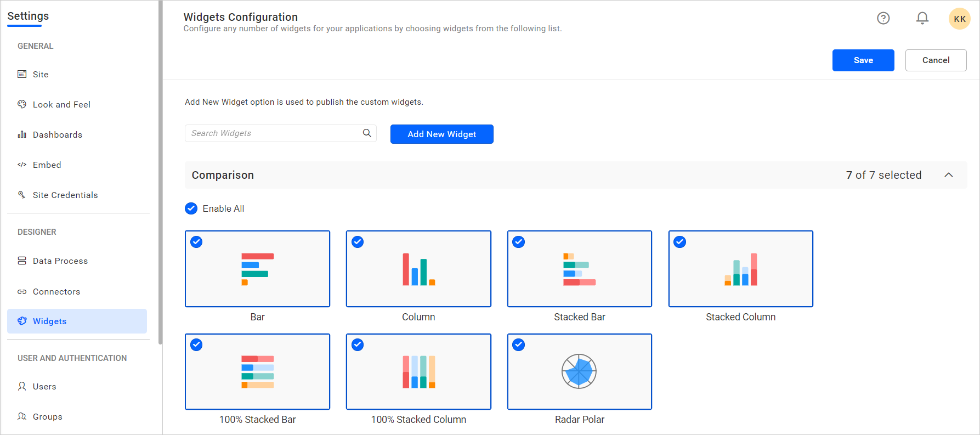Open the help question mark icon
The image size is (980, 435).
pos(883,18)
